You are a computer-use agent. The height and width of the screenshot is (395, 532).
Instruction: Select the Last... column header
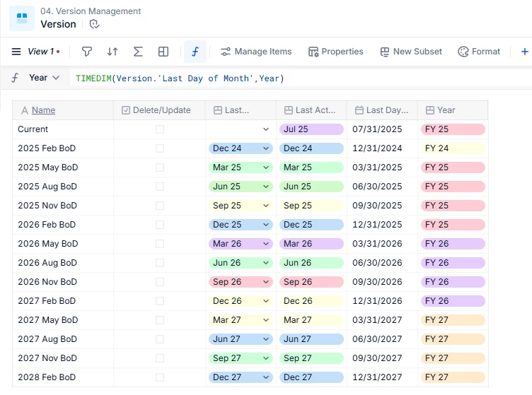point(241,110)
